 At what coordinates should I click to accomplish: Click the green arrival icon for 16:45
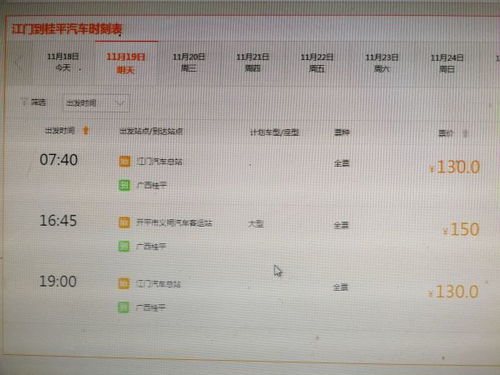tap(124, 246)
